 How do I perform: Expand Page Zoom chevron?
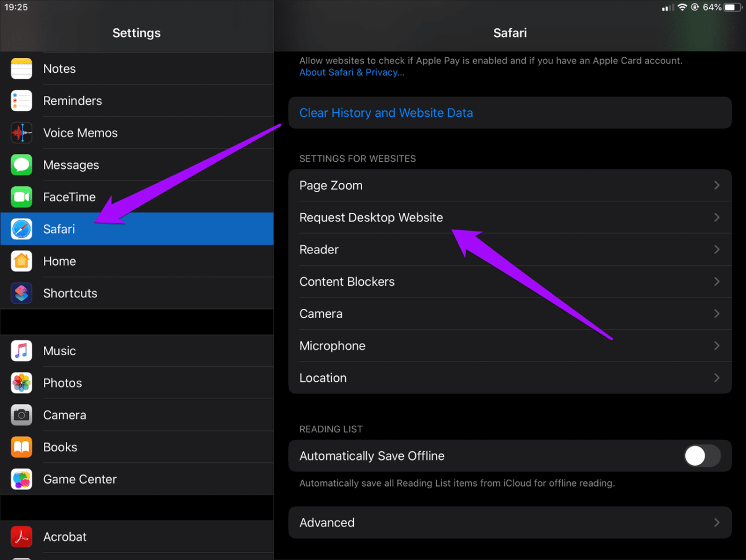[x=717, y=186]
